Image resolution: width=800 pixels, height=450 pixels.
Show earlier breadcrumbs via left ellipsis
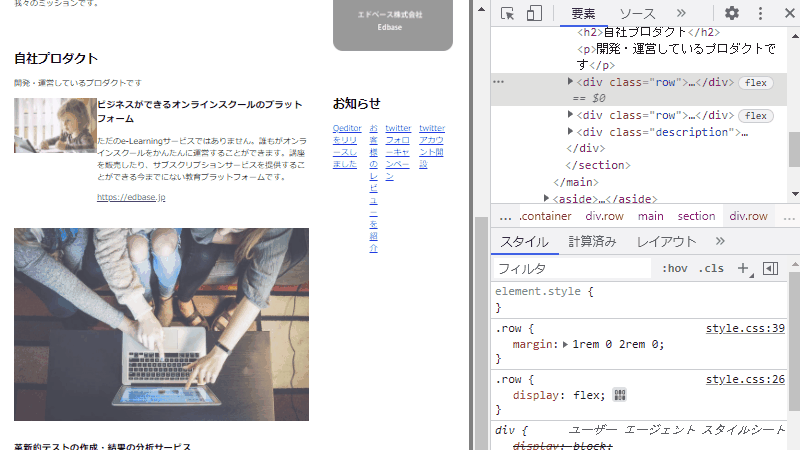coord(506,217)
